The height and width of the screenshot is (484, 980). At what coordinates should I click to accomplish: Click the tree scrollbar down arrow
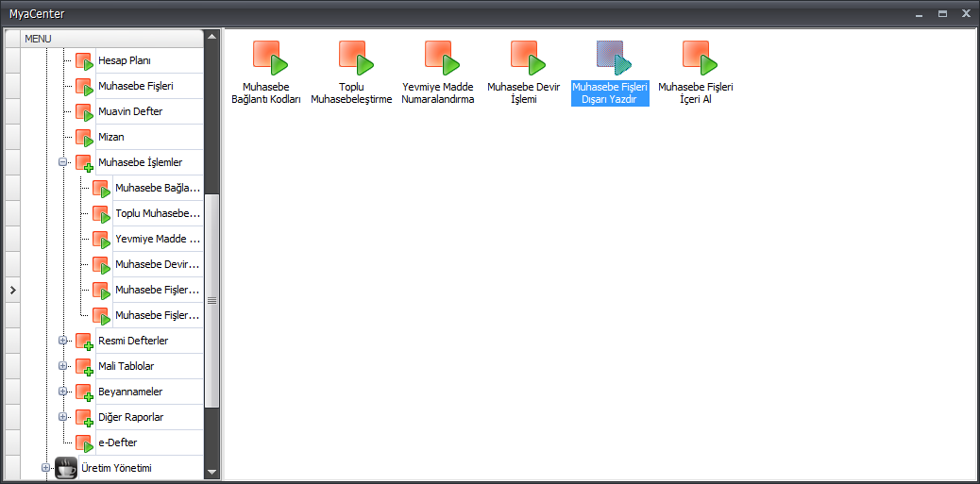coord(211,472)
